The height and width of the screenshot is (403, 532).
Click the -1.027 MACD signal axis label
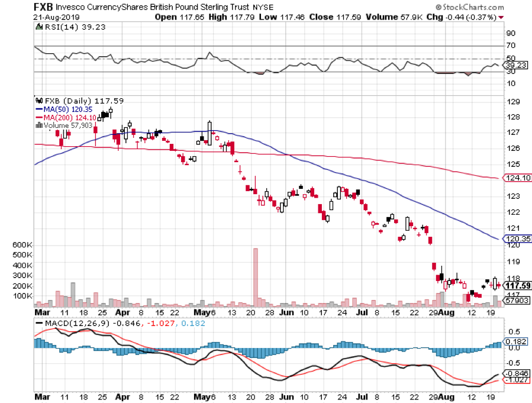517,382
